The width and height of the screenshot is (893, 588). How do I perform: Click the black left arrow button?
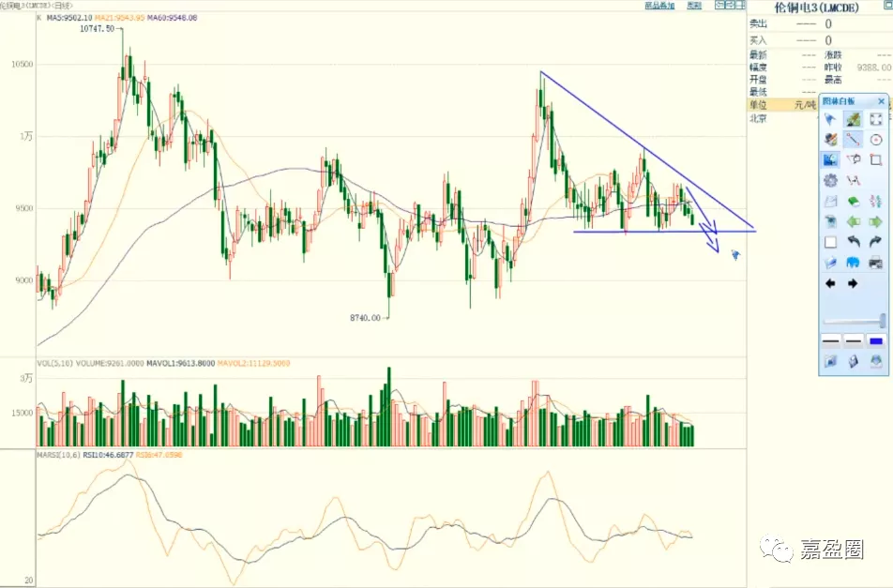[x=830, y=283]
